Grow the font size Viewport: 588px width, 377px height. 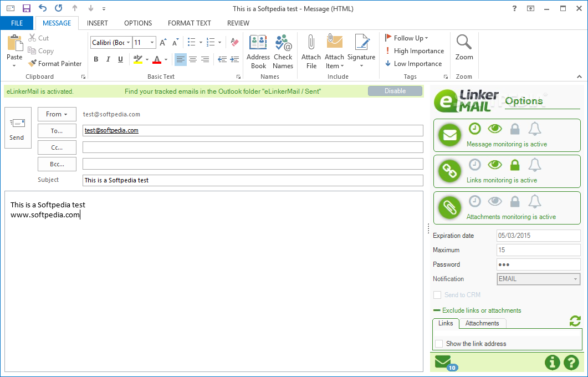(163, 42)
